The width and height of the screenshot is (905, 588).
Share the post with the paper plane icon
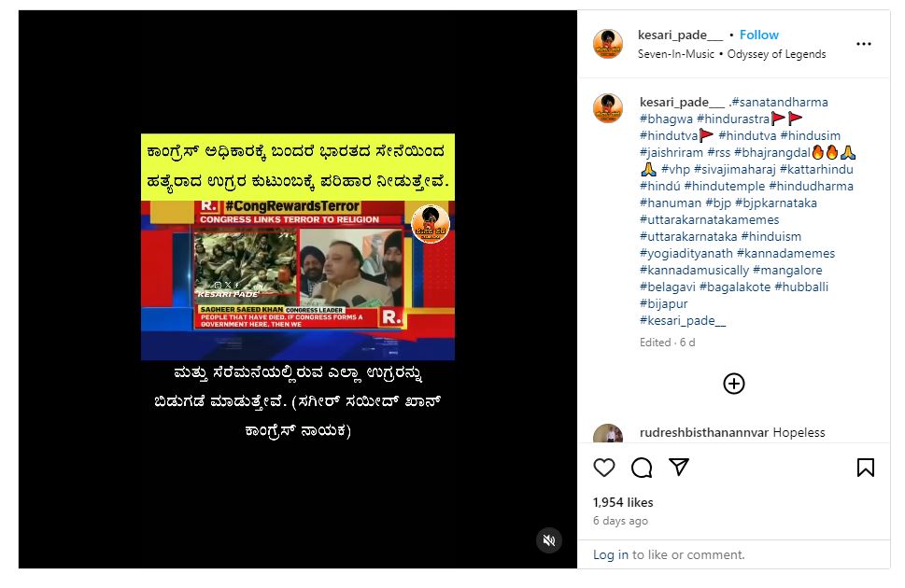(x=679, y=467)
